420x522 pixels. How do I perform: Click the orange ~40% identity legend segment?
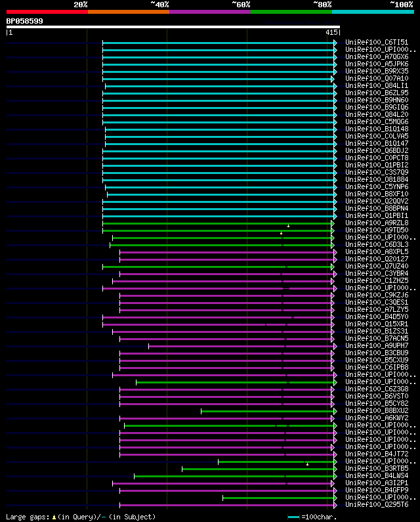tap(129, 12)
